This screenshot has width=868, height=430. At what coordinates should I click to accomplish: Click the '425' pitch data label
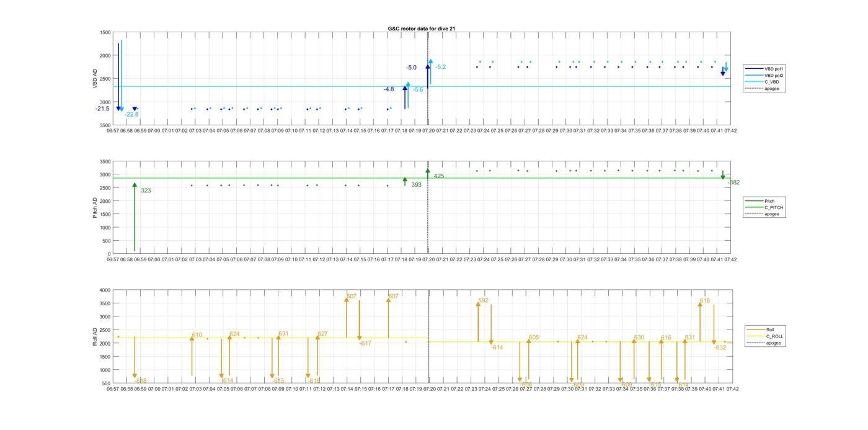(x=439, y=176)
